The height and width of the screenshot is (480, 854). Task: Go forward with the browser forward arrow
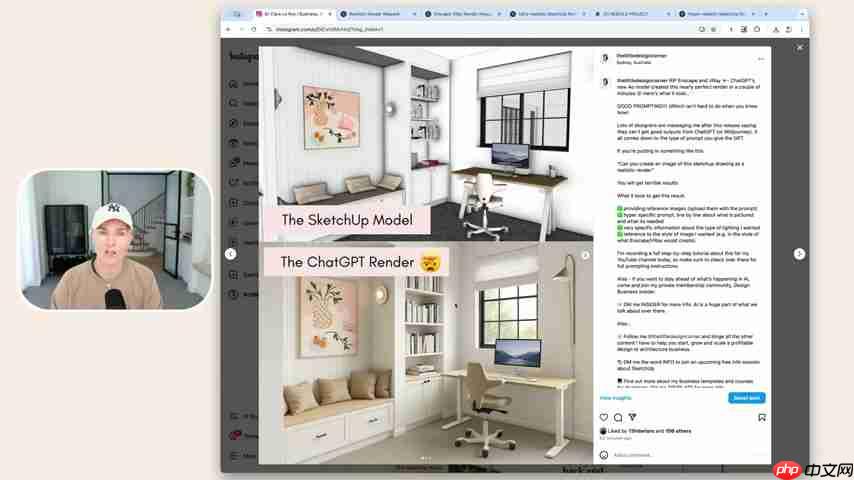(241, 29)
